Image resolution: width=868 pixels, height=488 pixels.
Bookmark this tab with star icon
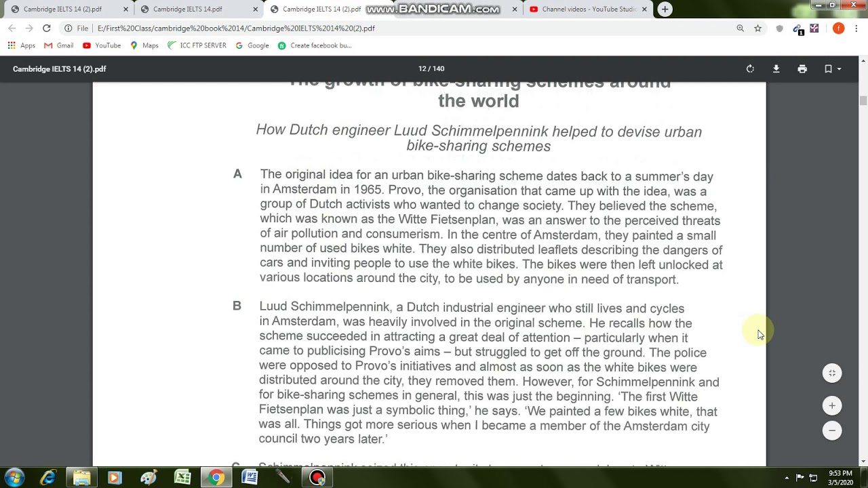pyautogui.click(x=757, y=28)
